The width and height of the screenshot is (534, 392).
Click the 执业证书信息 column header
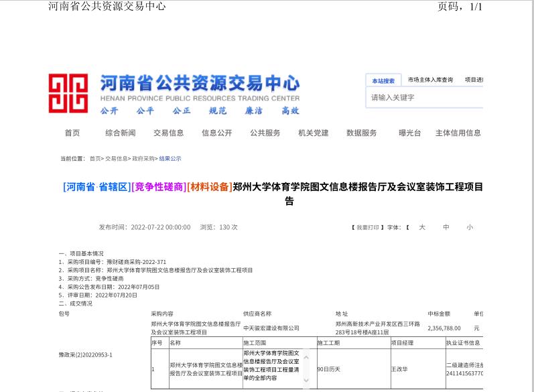click(x=463, y=342)
